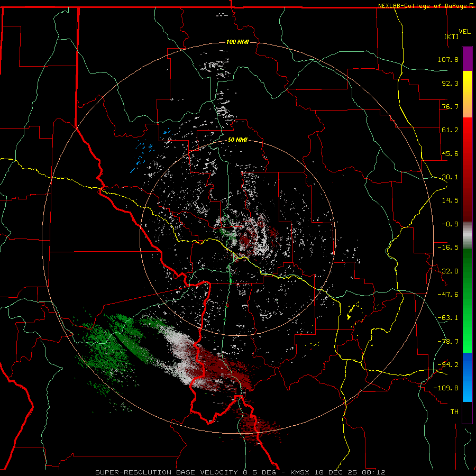
Task: Click the -94.2 velocity scale value
Action: tap(448, 365)
